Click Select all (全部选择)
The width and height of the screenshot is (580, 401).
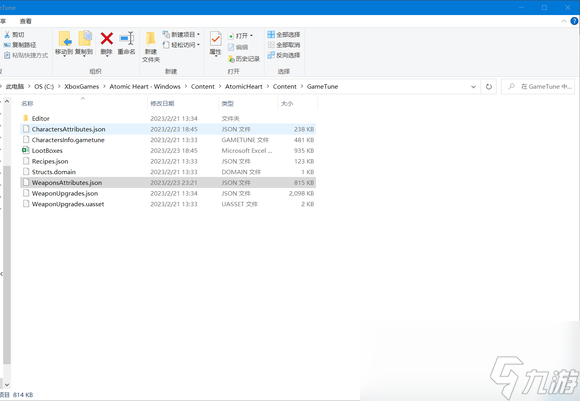pyautogui.click(x=284, y=34)
